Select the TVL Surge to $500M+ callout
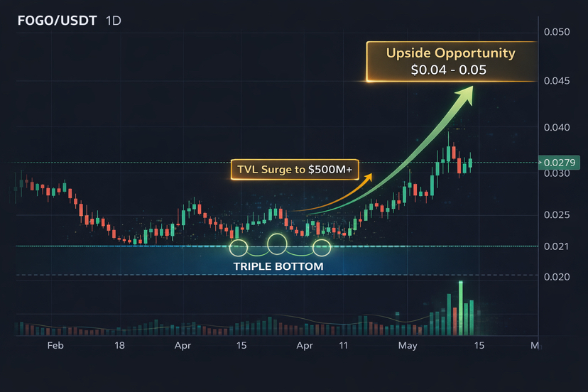 [x=295, y=170]
